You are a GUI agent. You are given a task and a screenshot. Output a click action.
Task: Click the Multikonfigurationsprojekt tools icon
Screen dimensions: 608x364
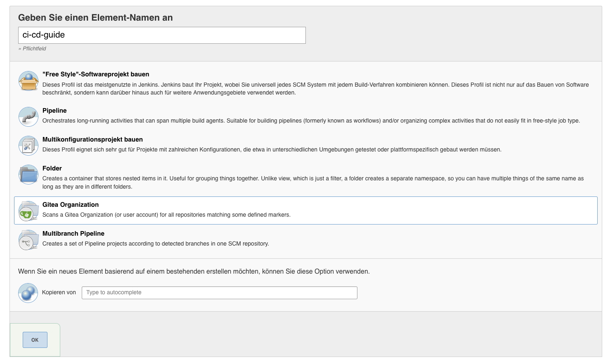(28, 146)
